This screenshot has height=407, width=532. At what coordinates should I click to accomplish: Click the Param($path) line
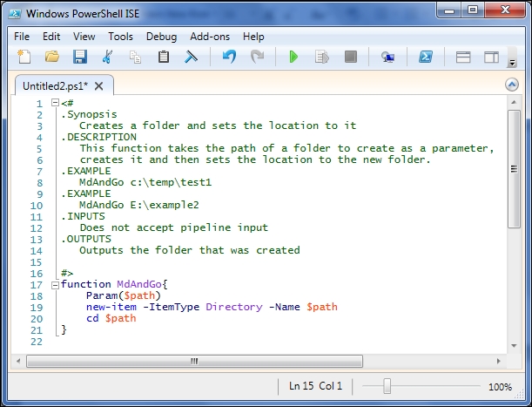point(123,295)
